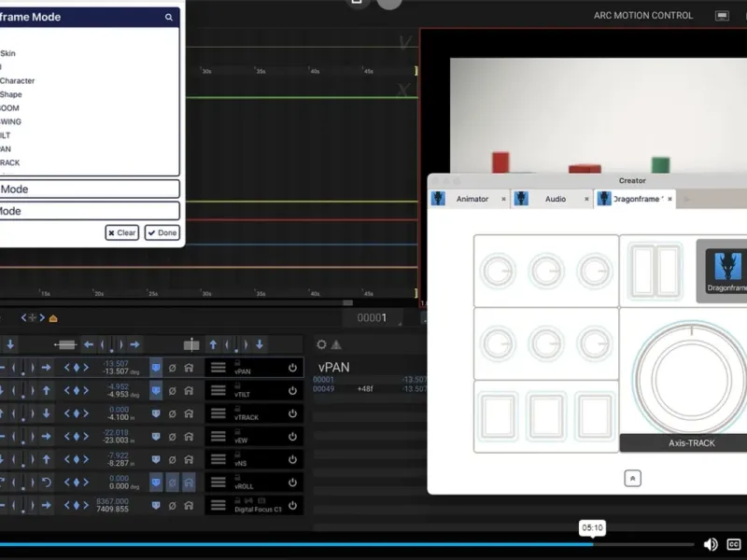The image size is (747, 560).
Task: Add keyframe diamond for vROLL axis
Action: point(76,482)
